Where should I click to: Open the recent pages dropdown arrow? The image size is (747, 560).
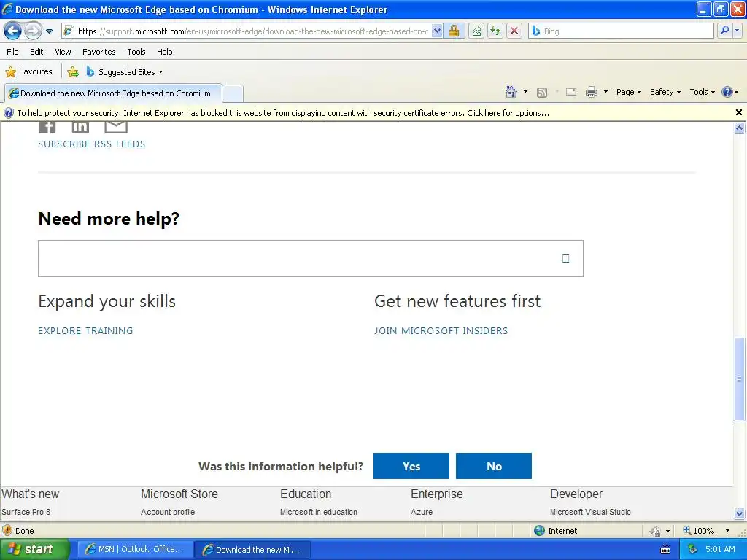(x=49, y=31)
